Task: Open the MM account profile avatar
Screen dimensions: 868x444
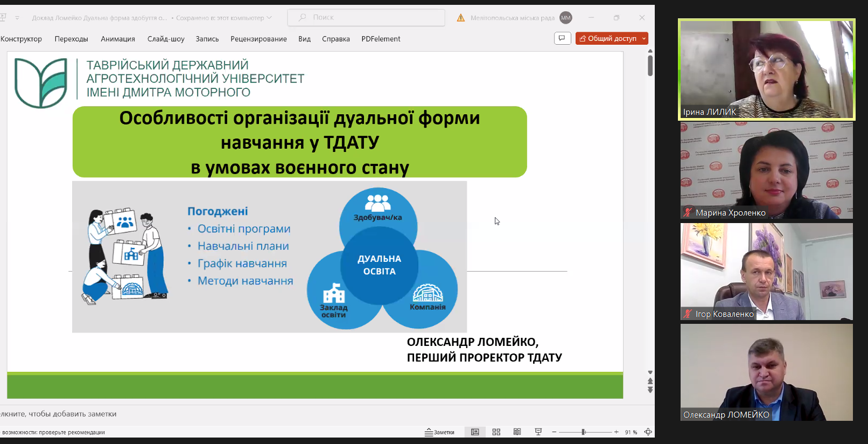Action: pos(566,18)
